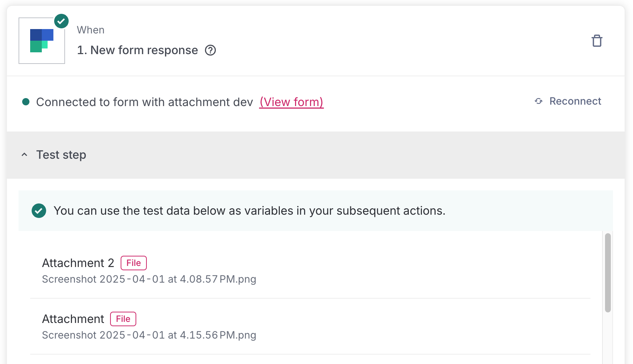Collapse Test step using the chevron arrow
The width and height of the screenshot is (633, 364).
[24, 155]
